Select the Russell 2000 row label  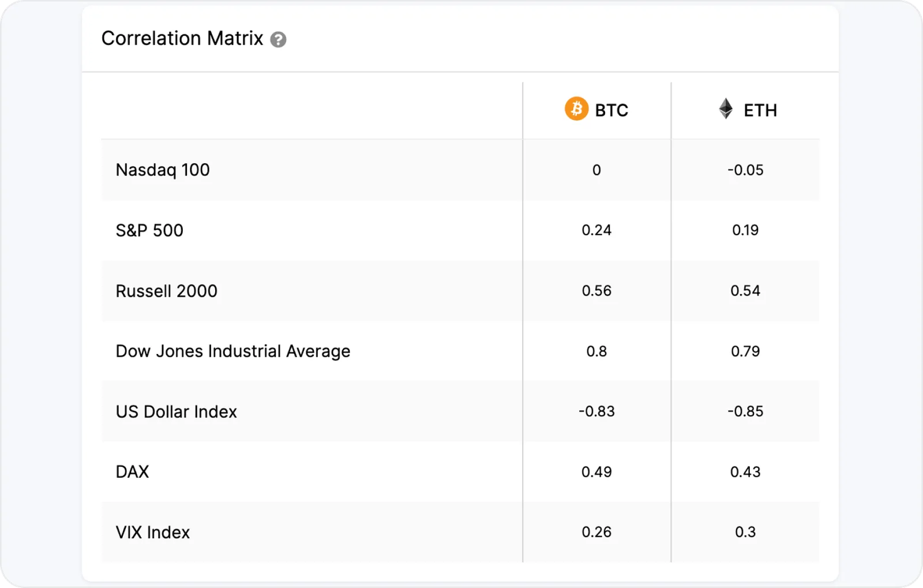tap(167, 291)
